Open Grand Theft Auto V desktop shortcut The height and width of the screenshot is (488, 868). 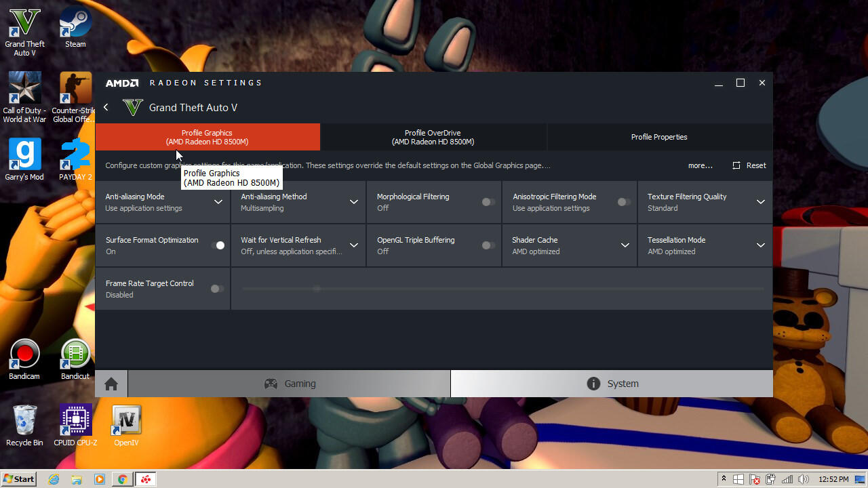[x=25, y=31]
